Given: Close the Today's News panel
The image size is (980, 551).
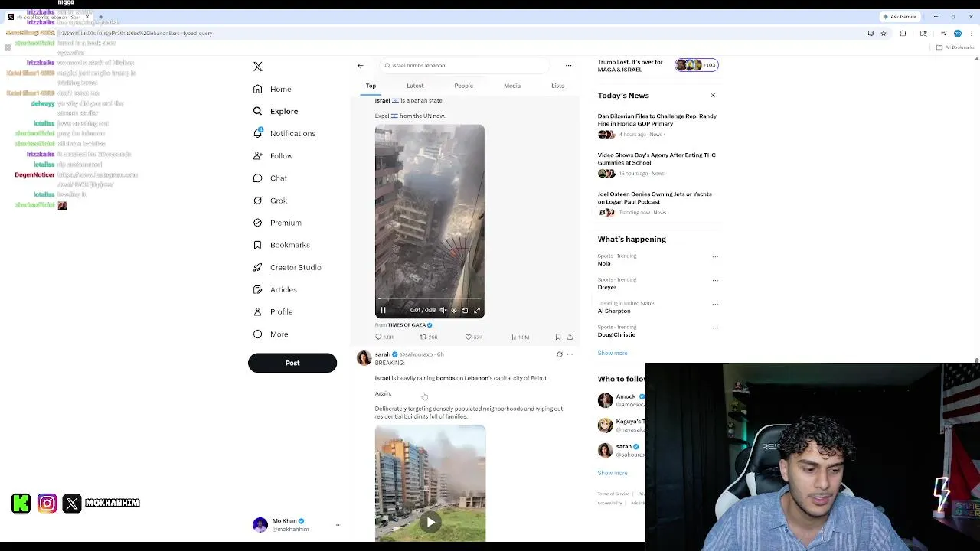Looking at the screenshot, I should click(x=713, y=96).
